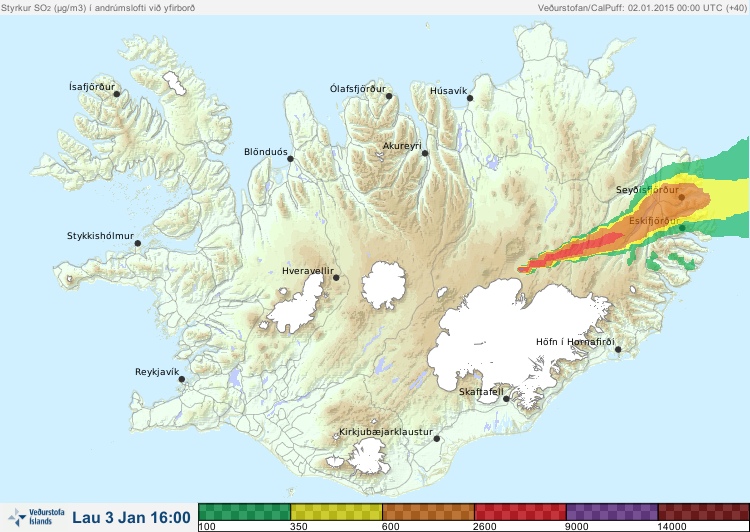This screenshot has width=750, height=532.
Task: Select the yellow 350 legend swatch
Action: (x=336, y=512)
